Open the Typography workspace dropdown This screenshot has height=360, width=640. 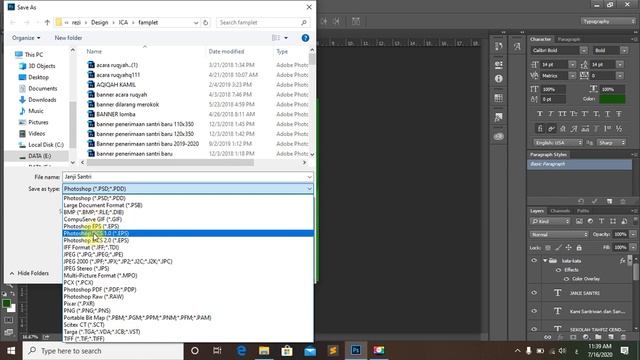pos(608,21)
